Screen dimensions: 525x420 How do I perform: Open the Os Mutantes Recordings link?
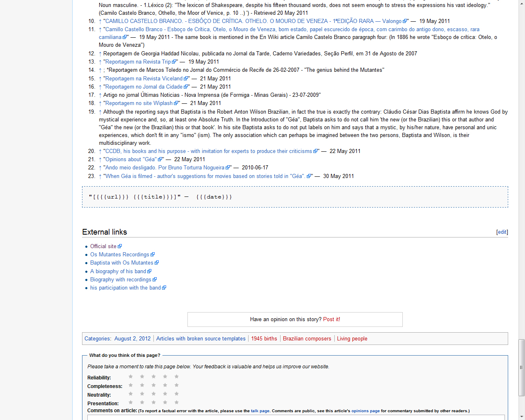[120, 255]
